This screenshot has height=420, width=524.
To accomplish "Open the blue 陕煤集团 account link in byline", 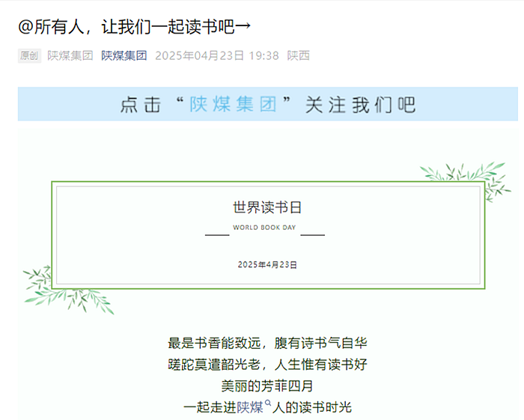I will pos(124,55).
